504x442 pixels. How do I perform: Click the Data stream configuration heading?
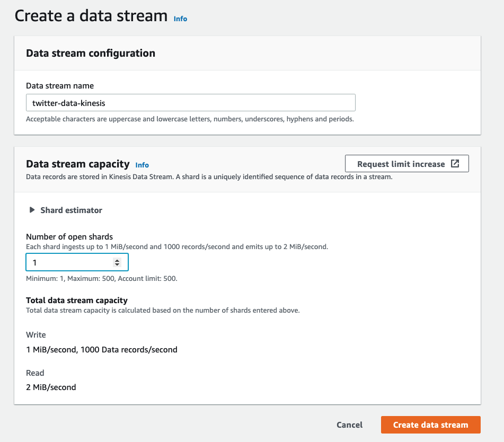[91, 53]
